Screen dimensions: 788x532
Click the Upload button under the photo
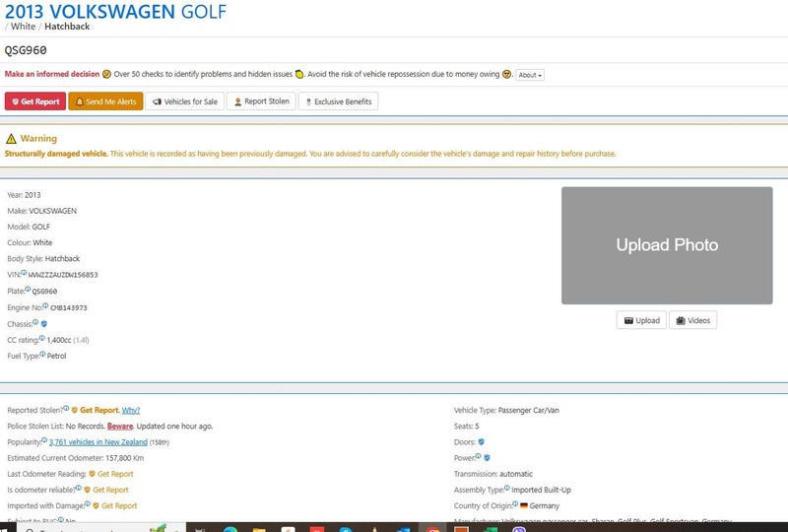640,320
